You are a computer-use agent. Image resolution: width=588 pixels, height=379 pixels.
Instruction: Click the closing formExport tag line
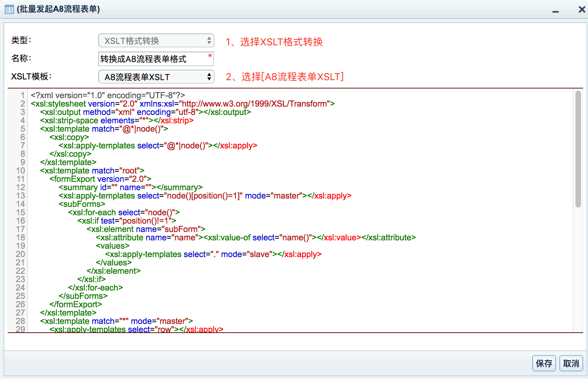coord(76,304)
